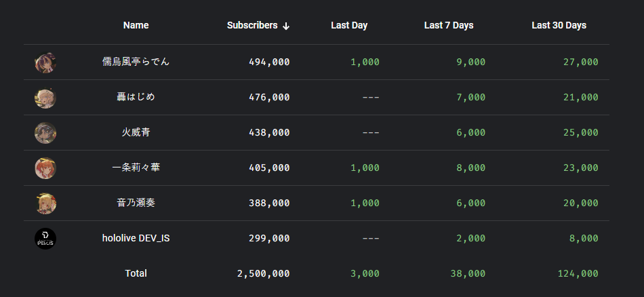Viewport: 644px width, 297px height.
Task: Click 494,000 subscriber count cell
Action: 269,62
